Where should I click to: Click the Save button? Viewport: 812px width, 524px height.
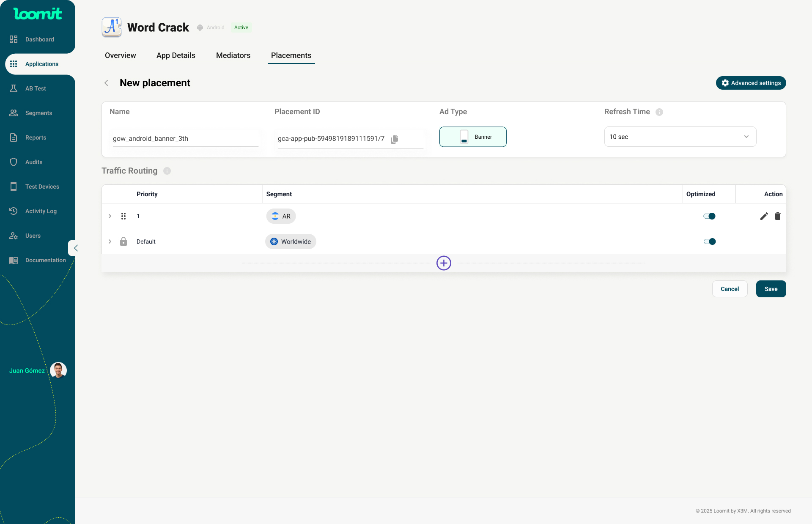[x=771, y=289]
